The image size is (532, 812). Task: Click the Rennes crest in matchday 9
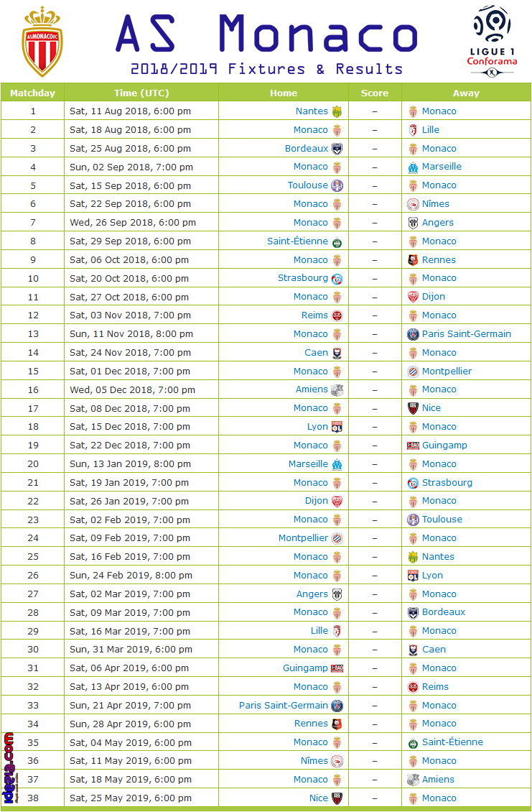(x=413, y=260)
